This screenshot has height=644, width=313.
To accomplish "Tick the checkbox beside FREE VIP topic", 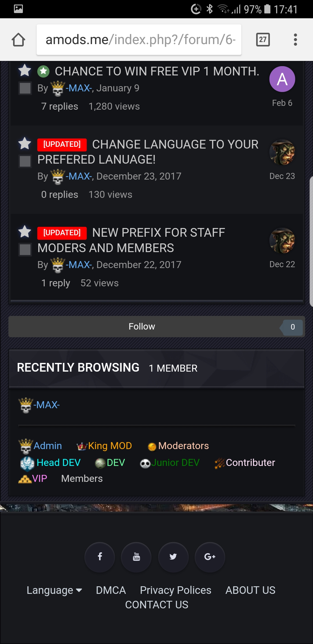I will [25, 88].
